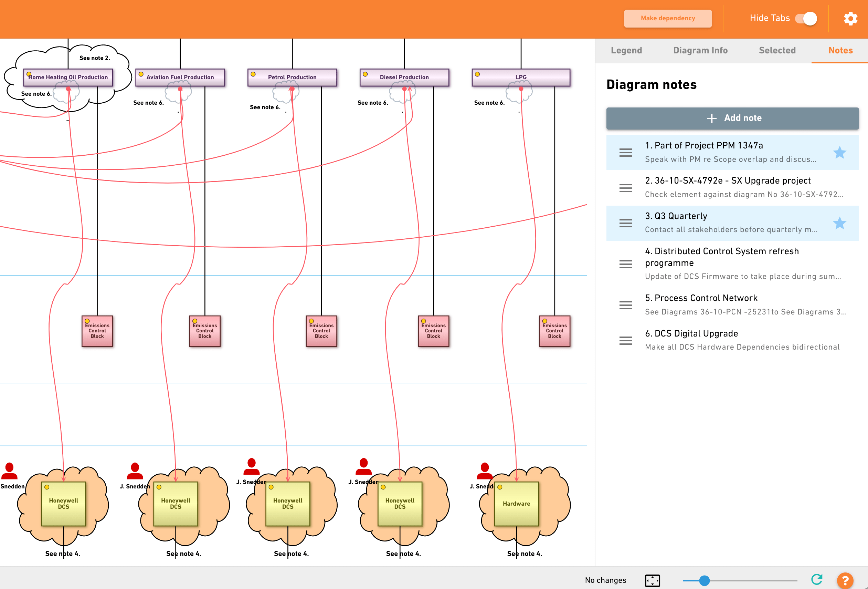Open the settings gear icon
This screenshot has height=589, width=868.
coord(850,18)
